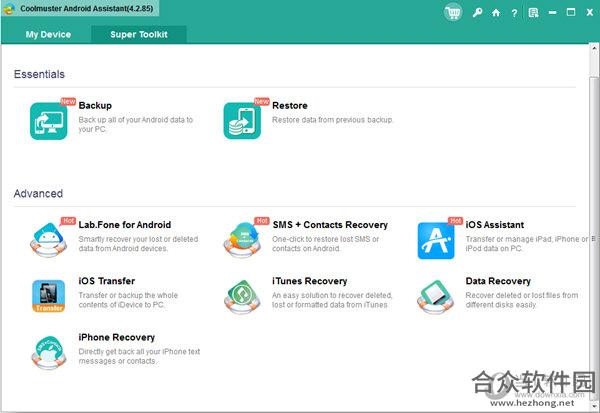Image resolution: width=600 pixels, height=413 pixels.
Task: Select the Super Toolkit tab
Action: click(139, 34)
